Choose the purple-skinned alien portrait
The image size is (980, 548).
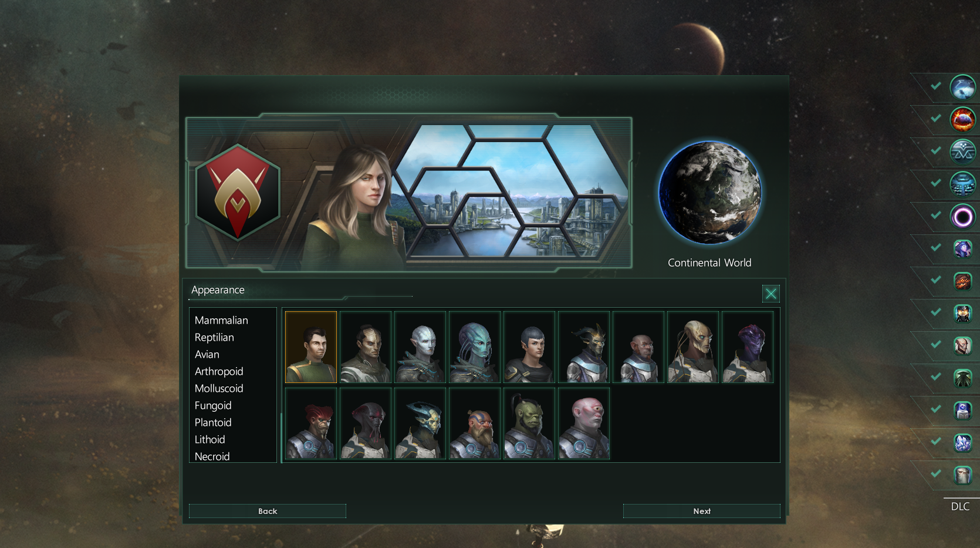point(748,347)
